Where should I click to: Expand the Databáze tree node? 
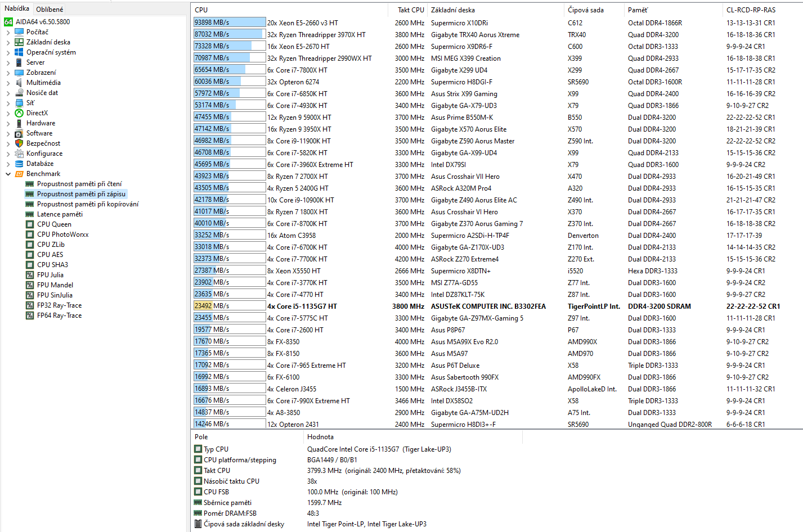(x=8, y=164)
